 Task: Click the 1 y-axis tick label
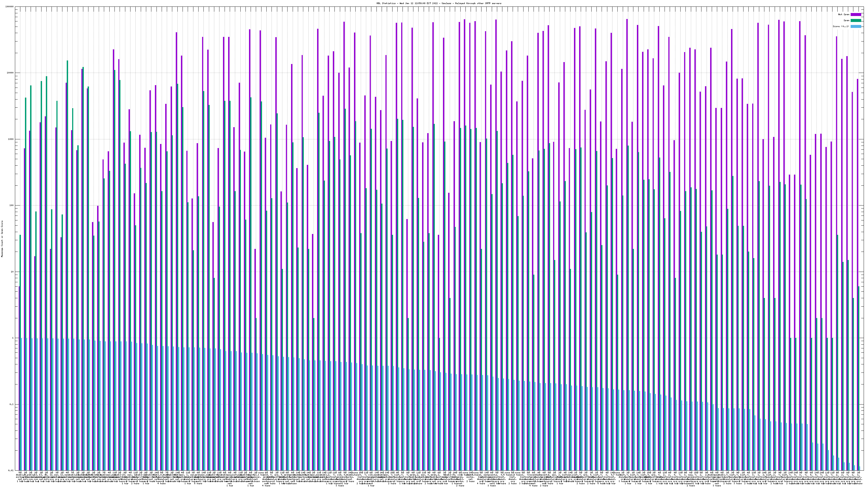(13, 338)
